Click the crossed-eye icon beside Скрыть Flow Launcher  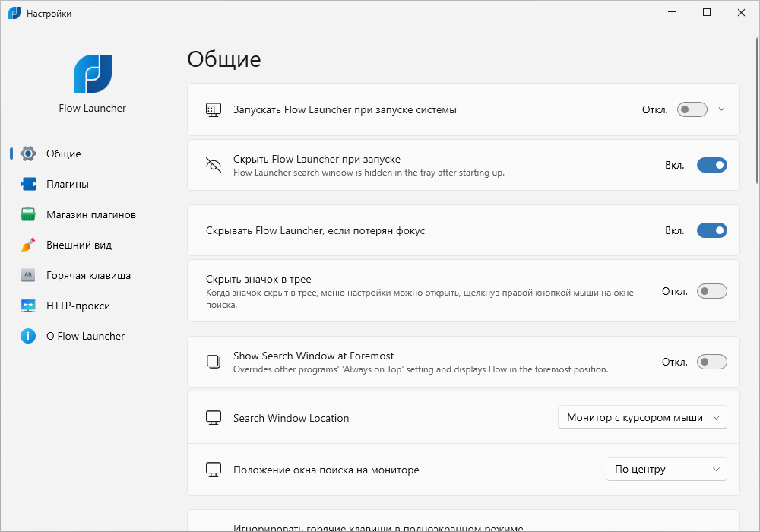[214, 165]
